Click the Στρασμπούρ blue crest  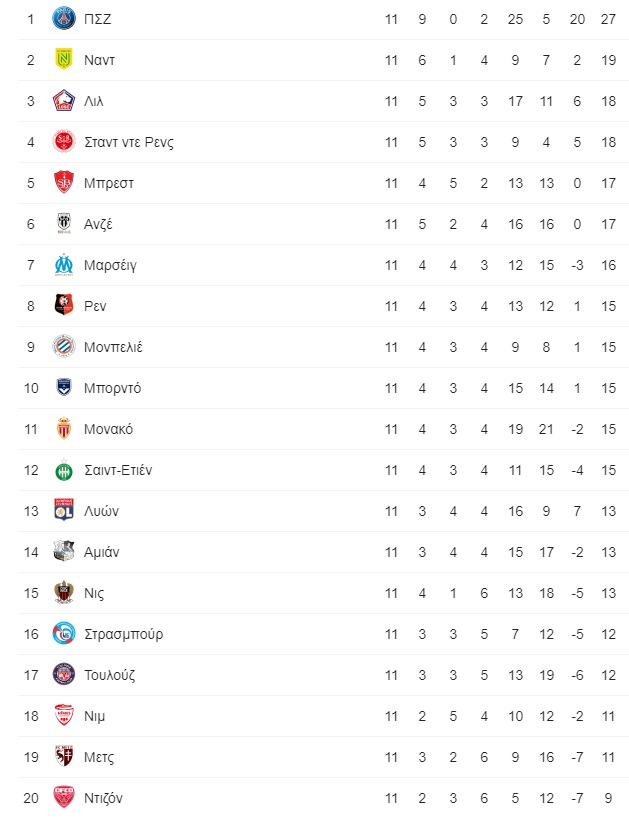pos(64,634)
